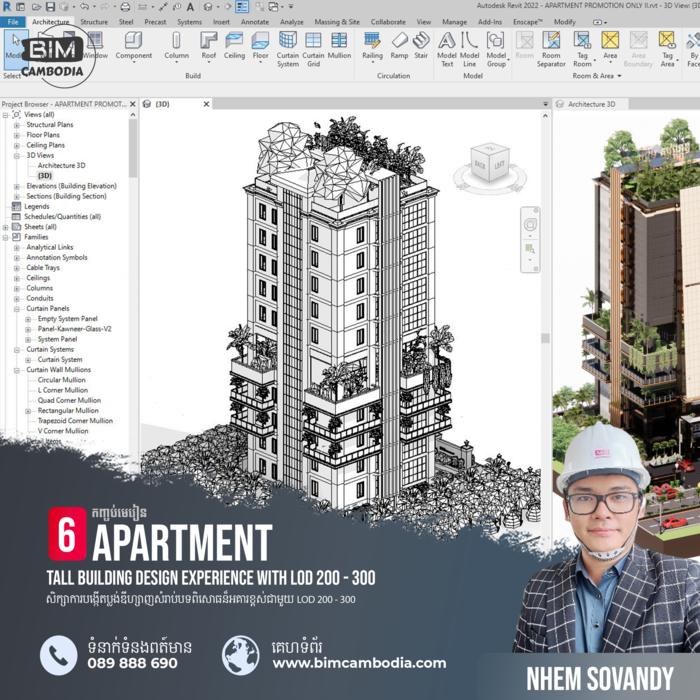
Task: Select the Curtain Grid tool
Action: (x=313, y=49)
